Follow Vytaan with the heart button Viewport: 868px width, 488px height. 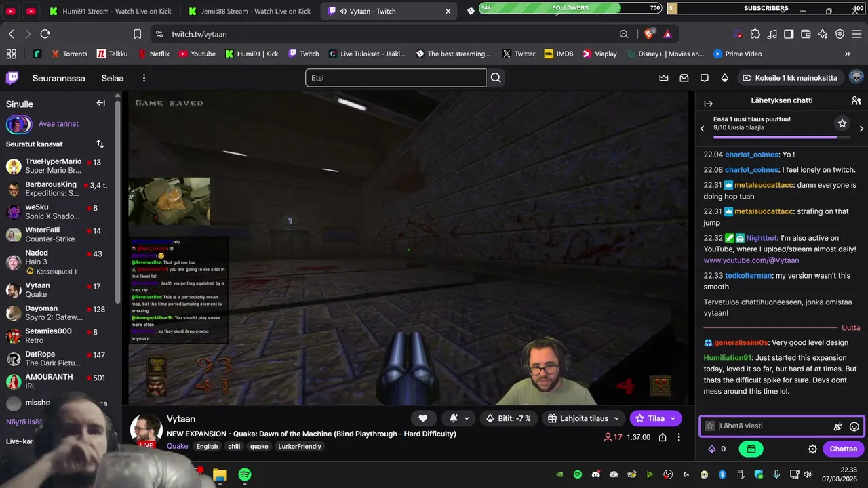[423, 418]
